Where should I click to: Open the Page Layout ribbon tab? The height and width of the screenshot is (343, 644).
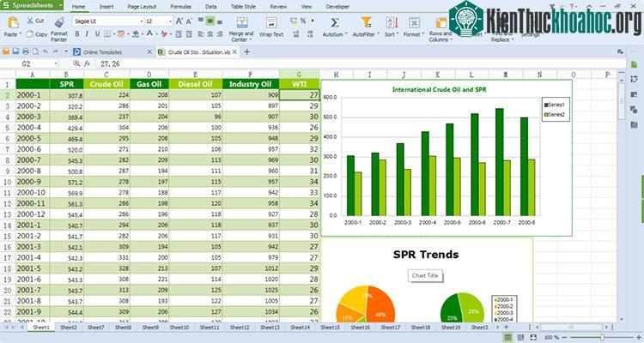pyautogui.click(x=142, y=7)
